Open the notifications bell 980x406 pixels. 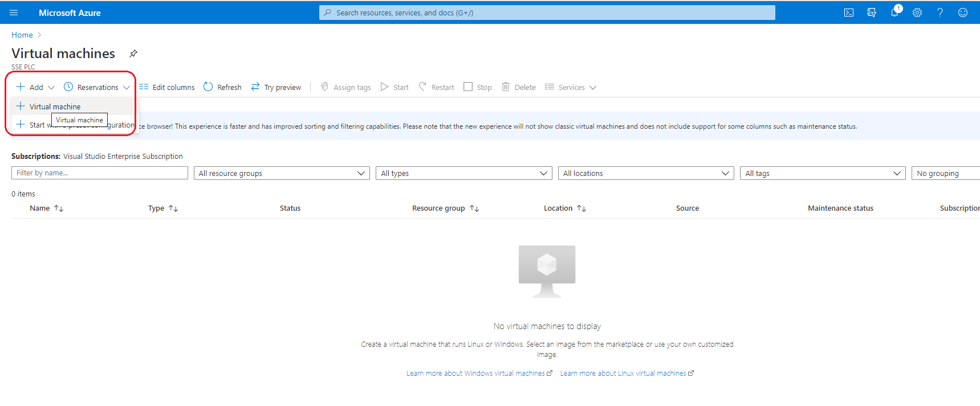point(894,13)
